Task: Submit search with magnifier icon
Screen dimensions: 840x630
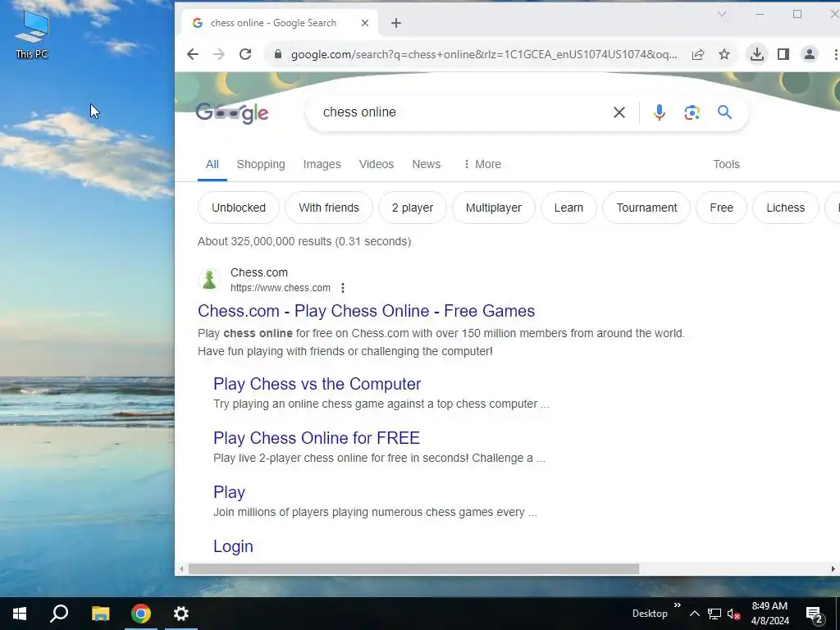Action: pyautogui.click(x=724, y=112)
